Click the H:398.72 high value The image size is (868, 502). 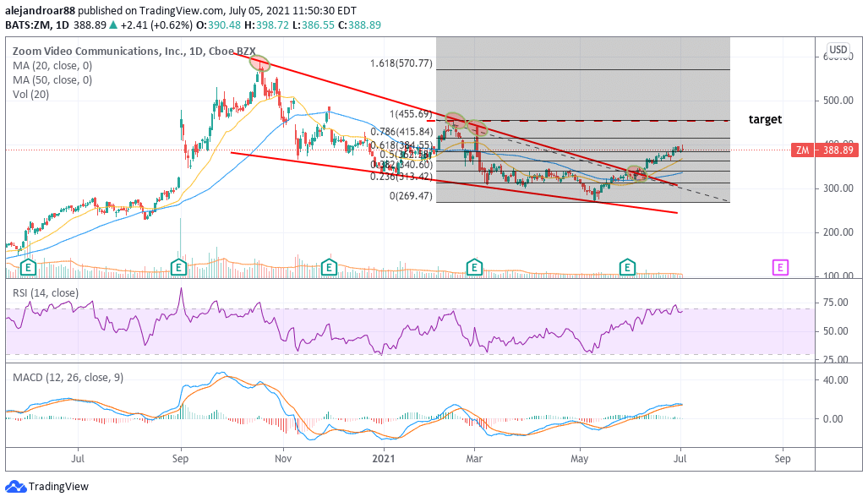(266, 25)
